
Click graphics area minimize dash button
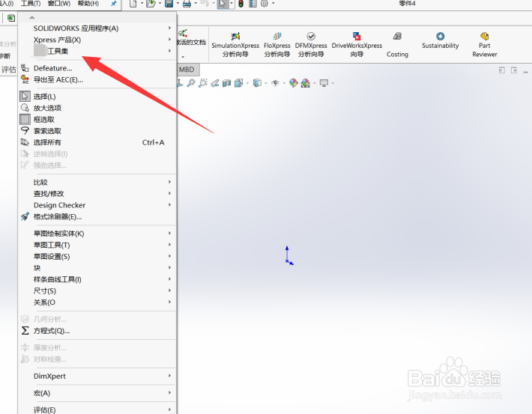click(x=525, y=72)
